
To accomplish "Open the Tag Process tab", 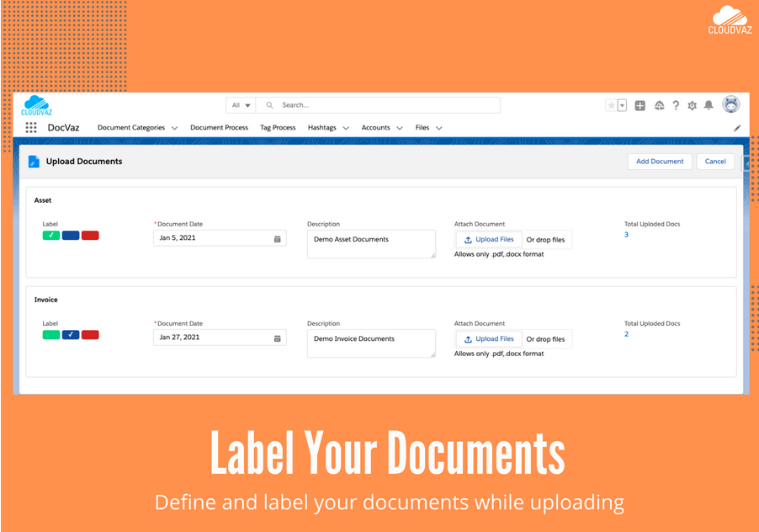I will [x=278, y=128].
